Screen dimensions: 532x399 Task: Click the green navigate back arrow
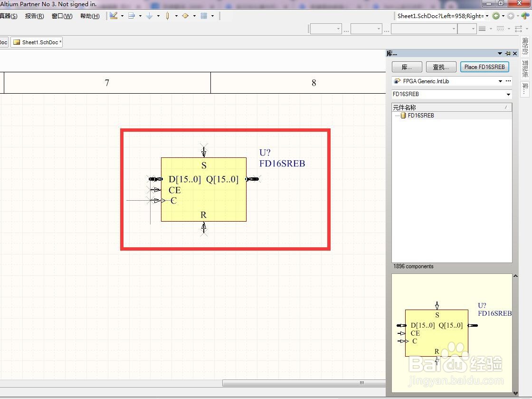(496, 16)
